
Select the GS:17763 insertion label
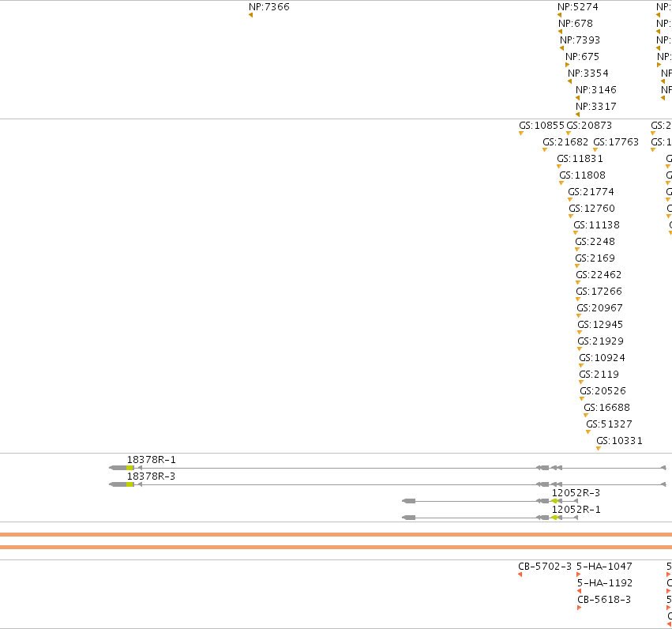pos(616,142)
